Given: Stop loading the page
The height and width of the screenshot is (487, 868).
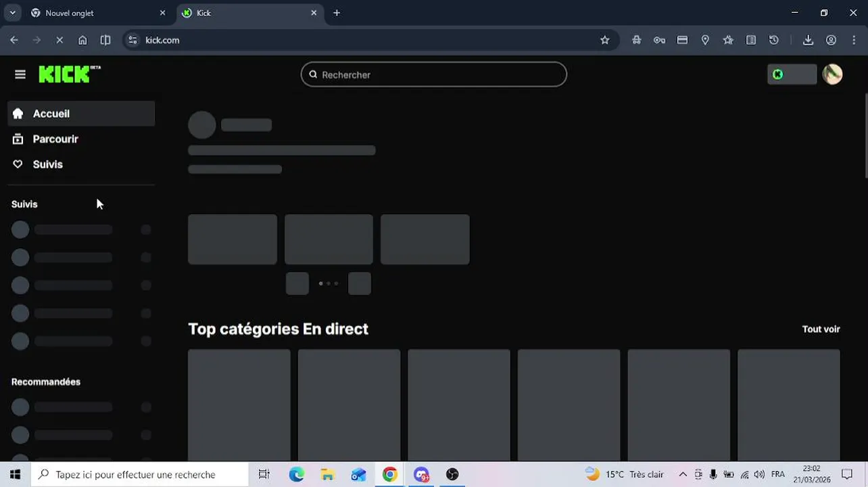Looking at the screenshot, I should [x=59, y=40].
